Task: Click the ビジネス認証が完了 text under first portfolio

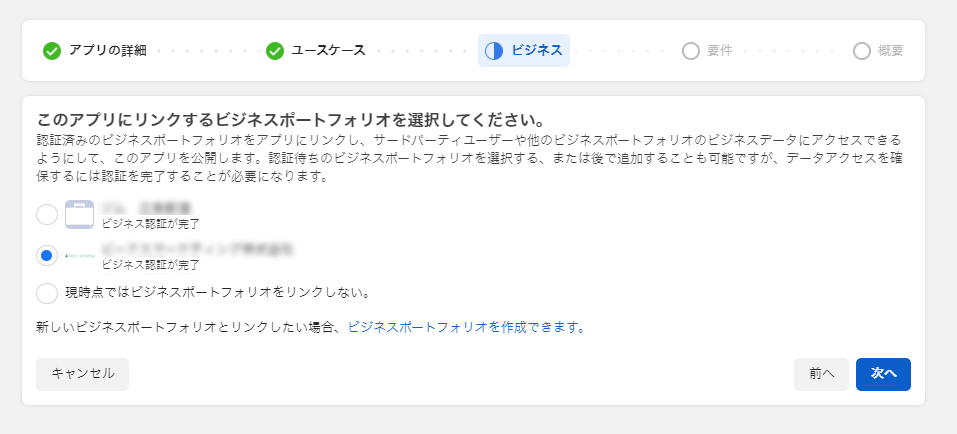Action: pyautogui.click(x=150, y=224)
